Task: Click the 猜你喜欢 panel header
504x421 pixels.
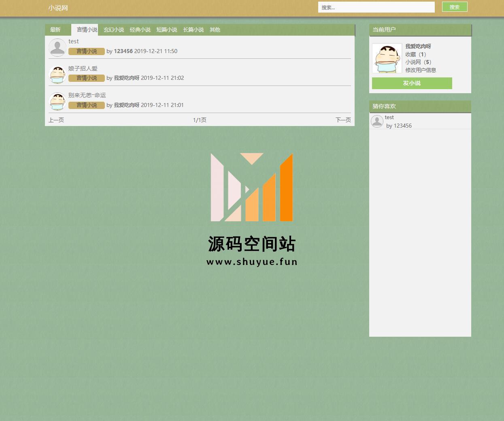Action: pyautogui.click(x=420, y=106)
